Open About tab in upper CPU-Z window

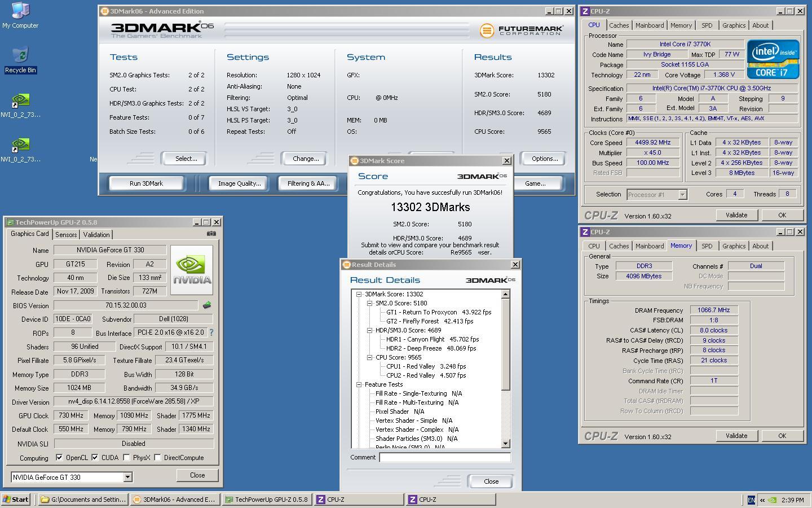tap(760, 25)
